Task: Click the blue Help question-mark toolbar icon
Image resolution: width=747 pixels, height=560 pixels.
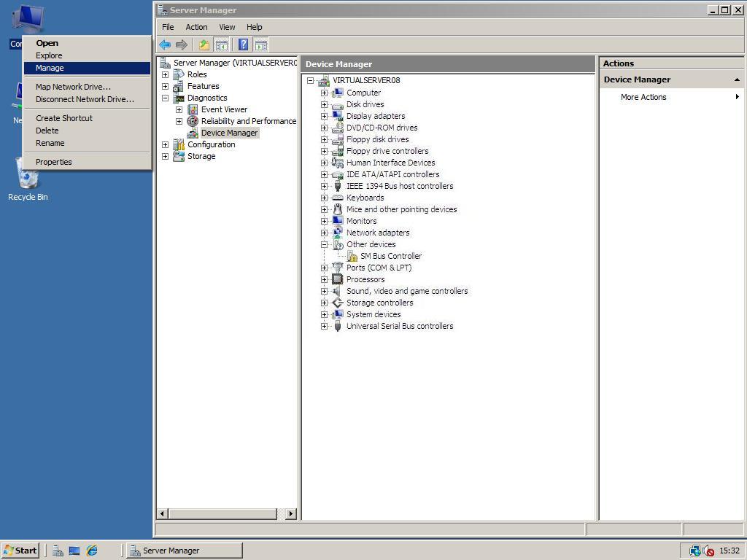Action: click(243, 44)
